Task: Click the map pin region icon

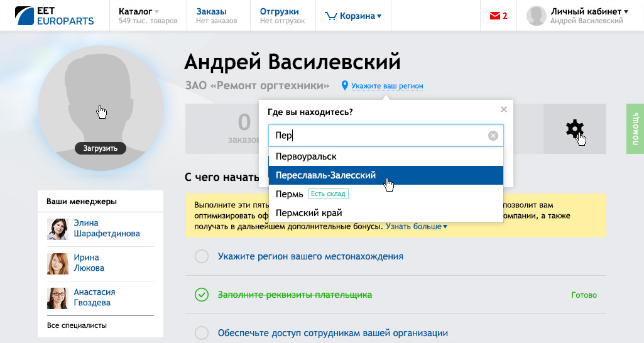Action: pyautogui.click(x=345, y=85)
